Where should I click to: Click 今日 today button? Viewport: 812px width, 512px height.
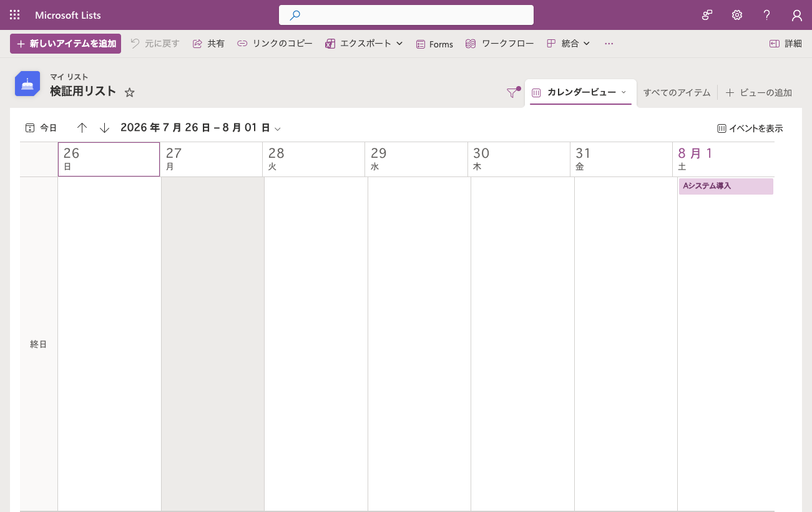[x=41, y=128]
